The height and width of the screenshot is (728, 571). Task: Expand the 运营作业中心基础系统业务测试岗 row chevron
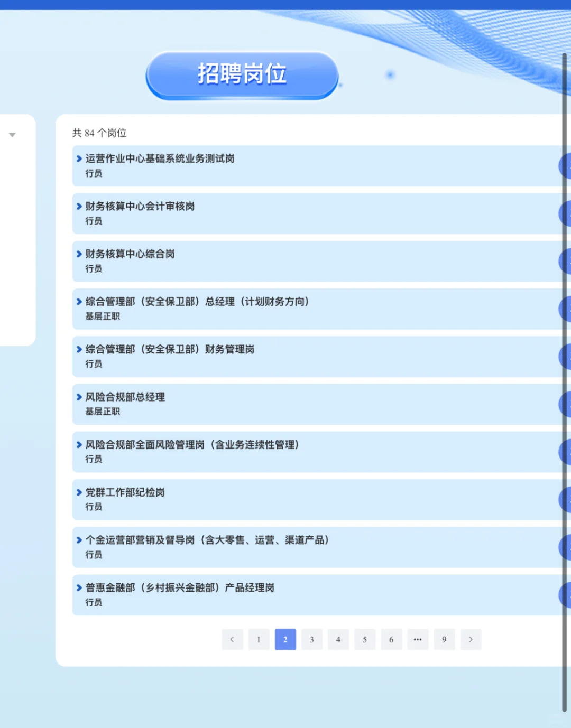pos(79,158)
